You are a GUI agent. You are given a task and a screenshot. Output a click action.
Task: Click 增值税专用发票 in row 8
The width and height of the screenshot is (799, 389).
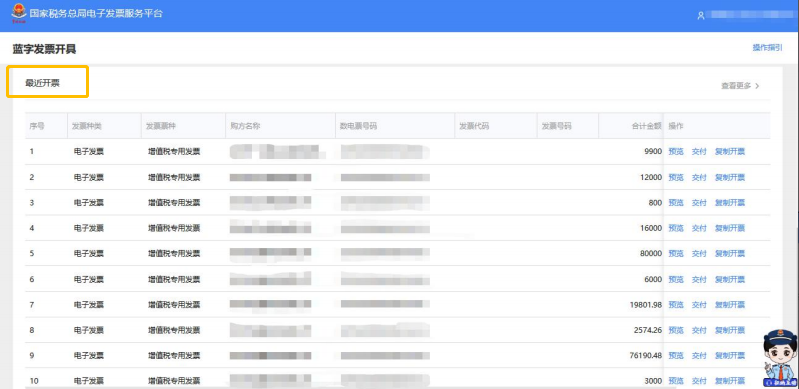pyautogui.click(x=174, y=330)
